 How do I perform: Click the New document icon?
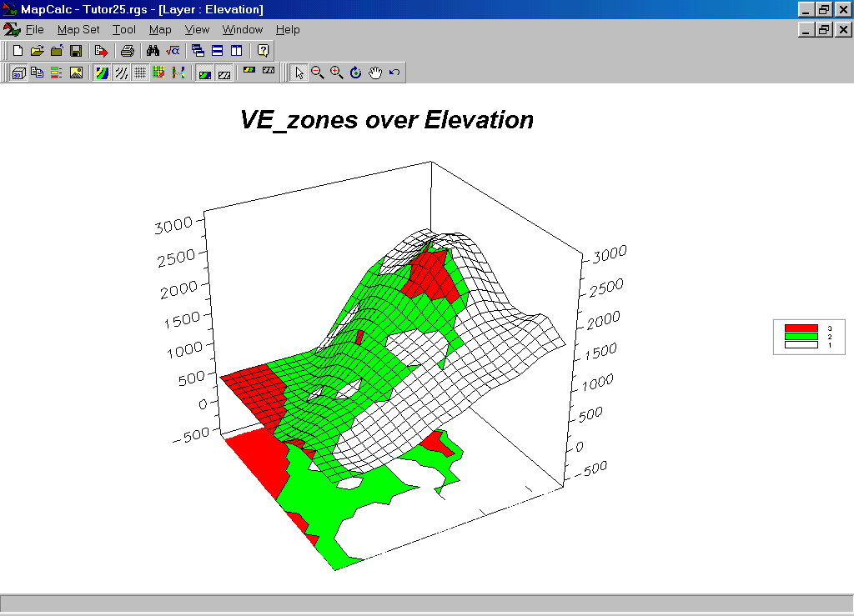(x=18, y=51)
